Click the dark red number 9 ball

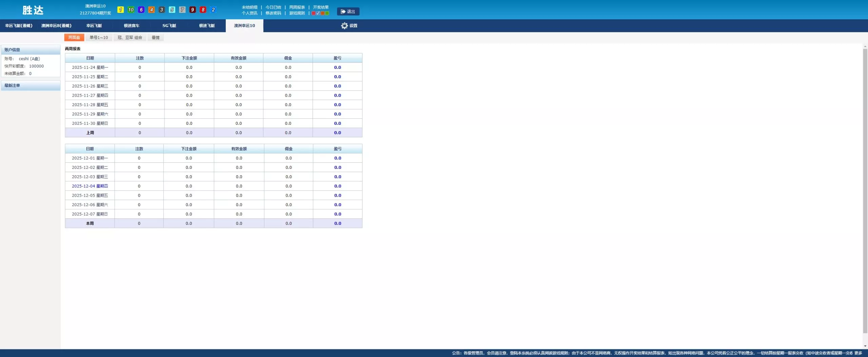193,10
